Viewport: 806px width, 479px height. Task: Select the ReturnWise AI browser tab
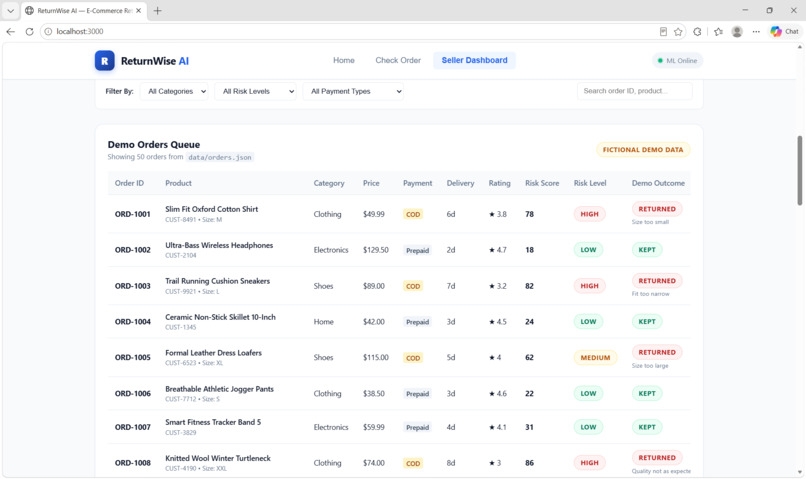pyautogui.click(x=83, y=10)
